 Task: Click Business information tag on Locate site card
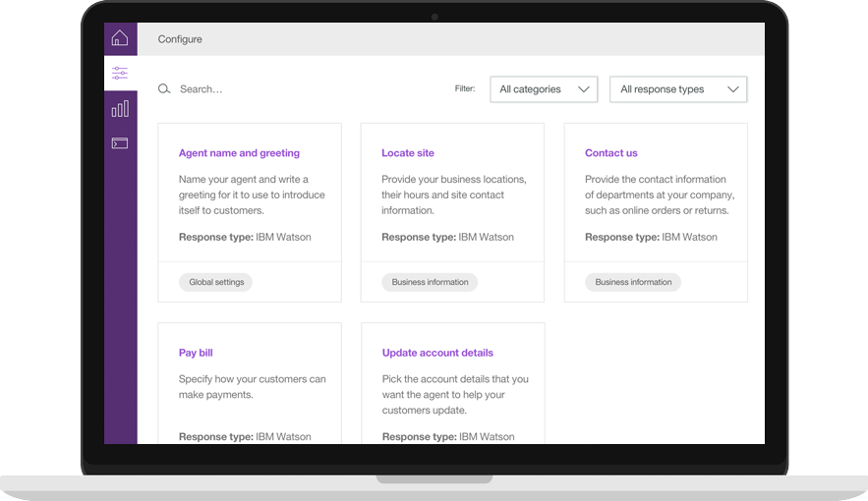[x=430, y=282]
